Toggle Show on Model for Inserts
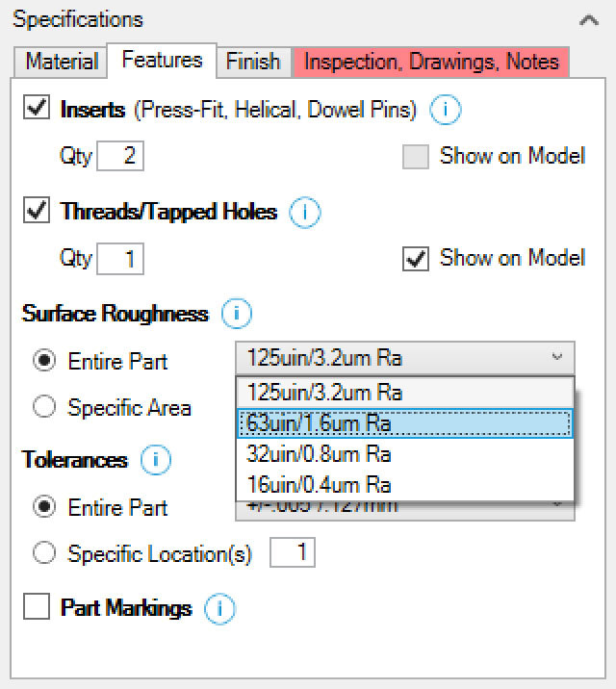Screen dimensions: 616x689 (416, 157)
